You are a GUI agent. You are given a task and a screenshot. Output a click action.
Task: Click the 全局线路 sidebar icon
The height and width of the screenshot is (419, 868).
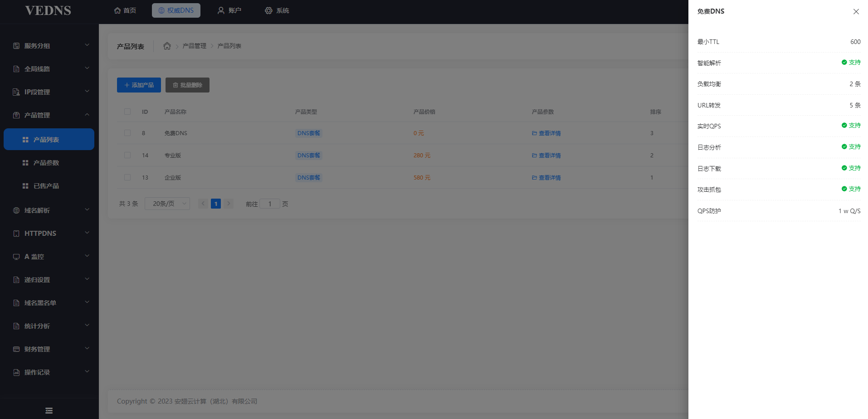click(x=16, y=69)
